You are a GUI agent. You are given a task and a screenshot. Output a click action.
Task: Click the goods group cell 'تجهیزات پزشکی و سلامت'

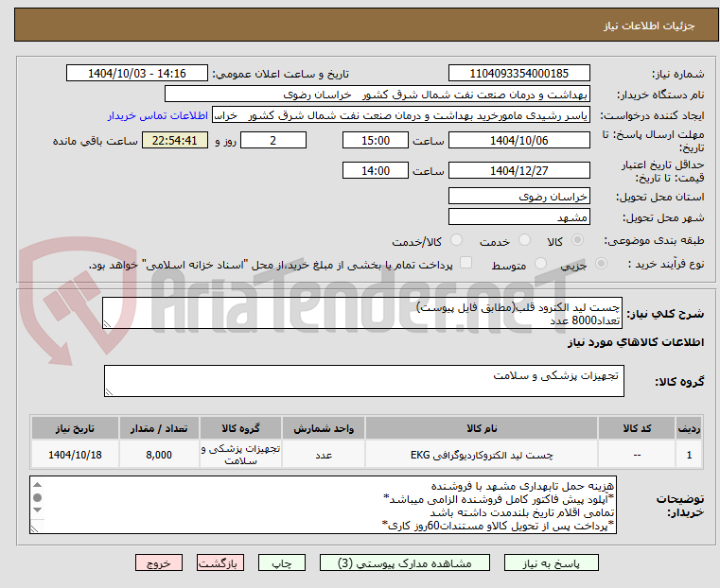(240, 455)
